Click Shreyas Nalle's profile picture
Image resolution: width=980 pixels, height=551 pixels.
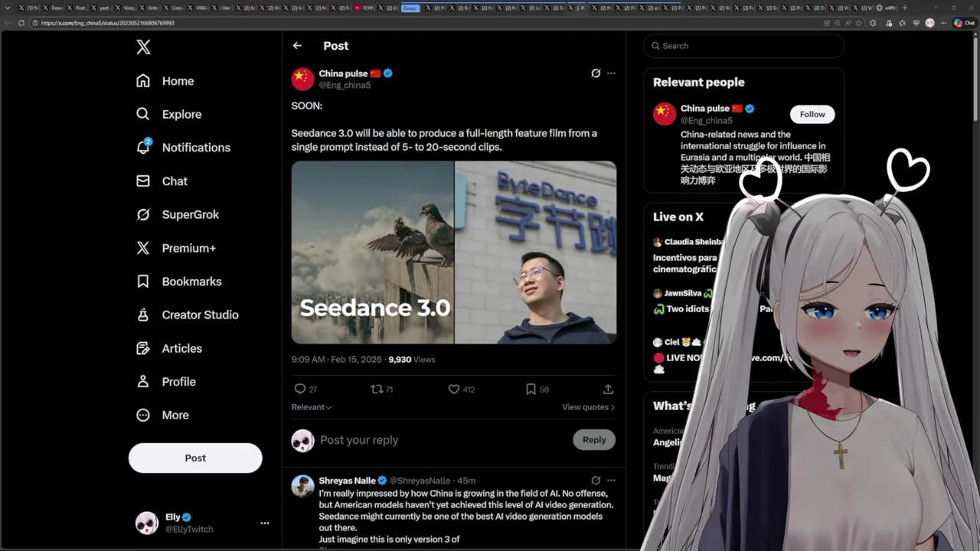[303, 486]
